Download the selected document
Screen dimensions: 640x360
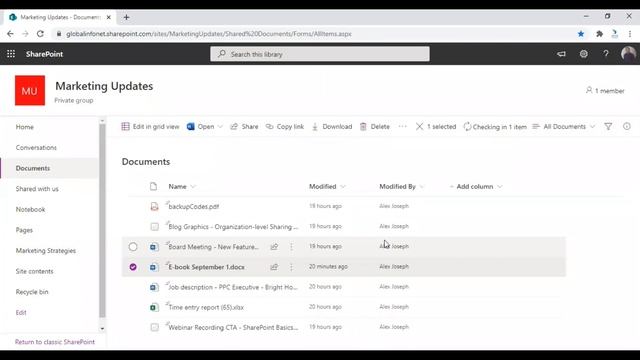(x=332, y=127)
